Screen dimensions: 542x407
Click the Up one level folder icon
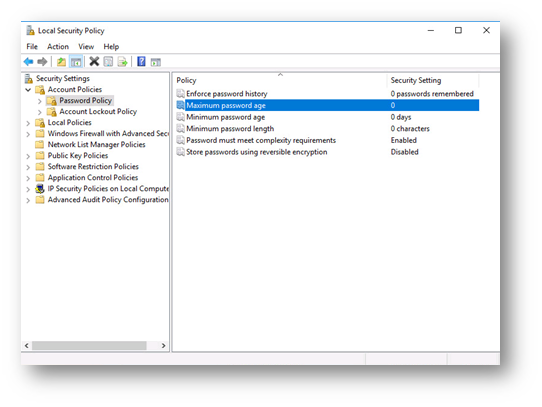[x=61, y=62]
